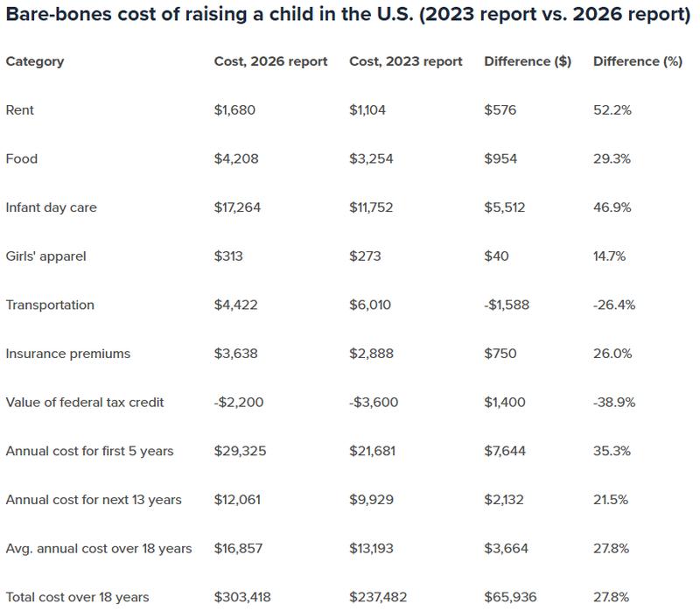Click the table title heading

coord(348,18)
